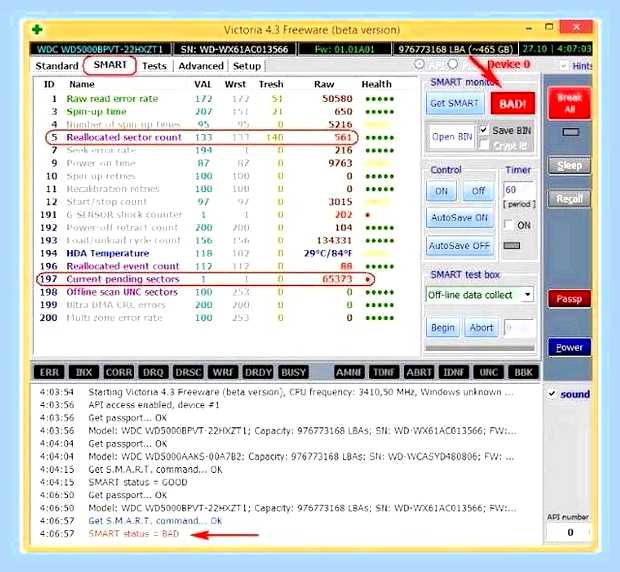Click the ERR status indicator
Viewport: 620px width, 572px height.
(x=49, y=372)
